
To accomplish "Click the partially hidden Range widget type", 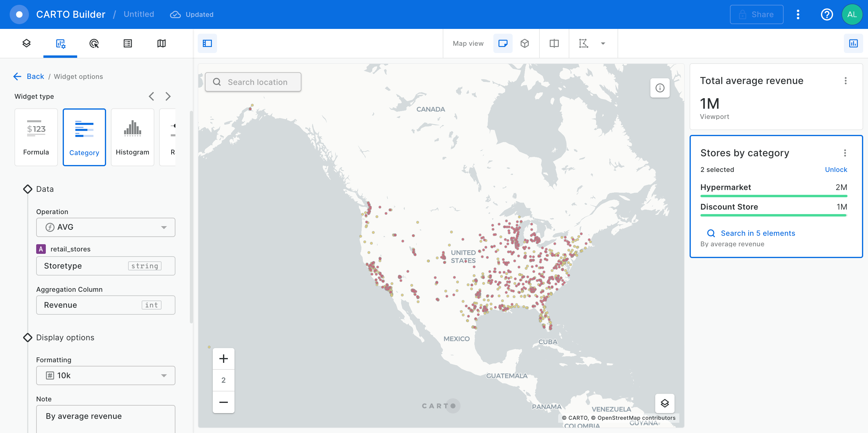I will [168, 137].
